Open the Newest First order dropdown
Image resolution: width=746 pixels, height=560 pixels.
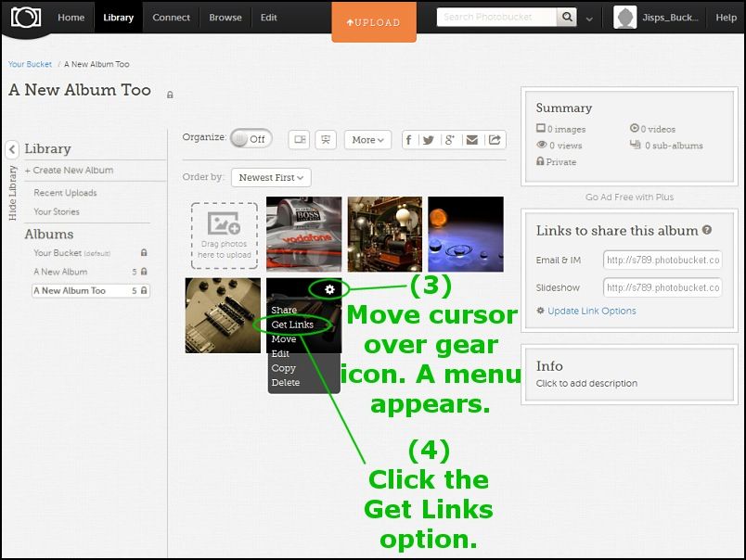[271, 177]
